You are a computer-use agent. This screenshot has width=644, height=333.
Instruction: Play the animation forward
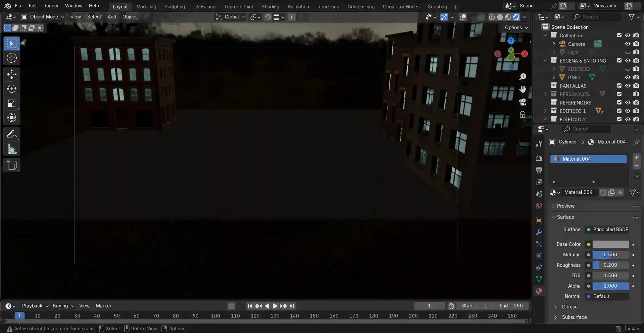275,306
